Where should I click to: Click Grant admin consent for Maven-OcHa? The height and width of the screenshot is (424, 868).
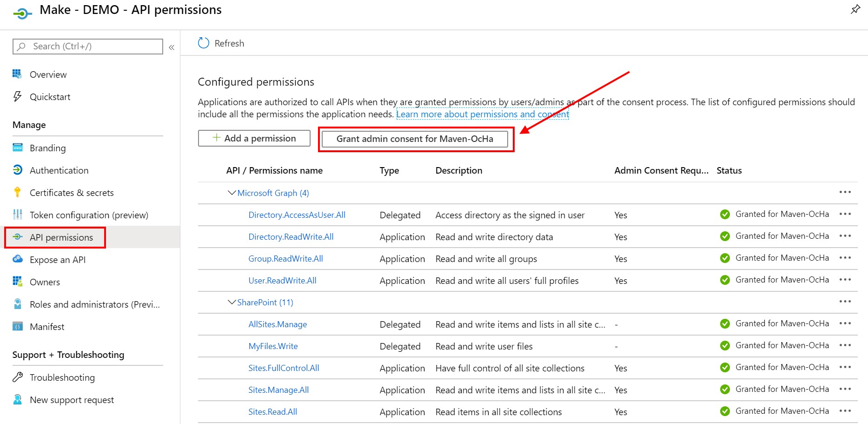point(415,139)
